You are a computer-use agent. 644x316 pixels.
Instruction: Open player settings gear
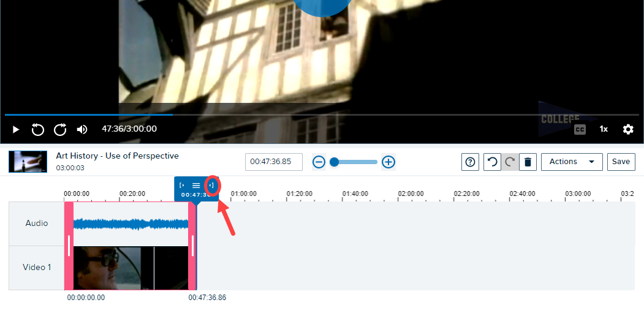click(628, 129)
